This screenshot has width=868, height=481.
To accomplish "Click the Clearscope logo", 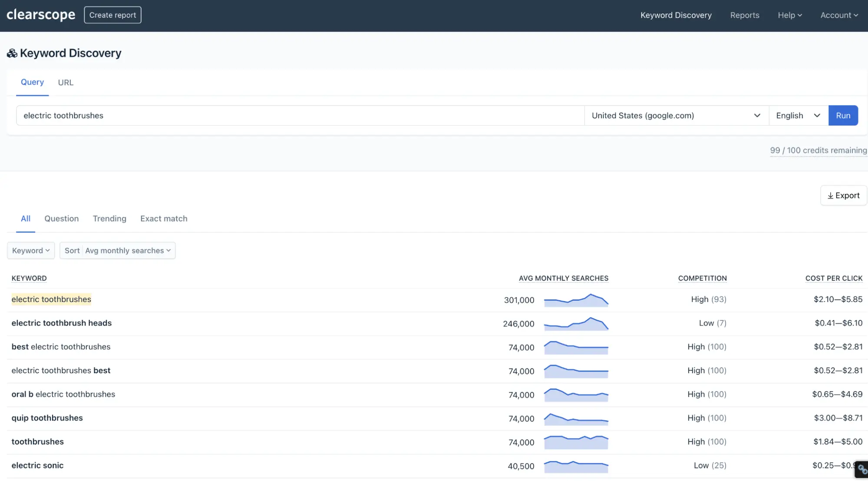I will [x=41, y=15].
